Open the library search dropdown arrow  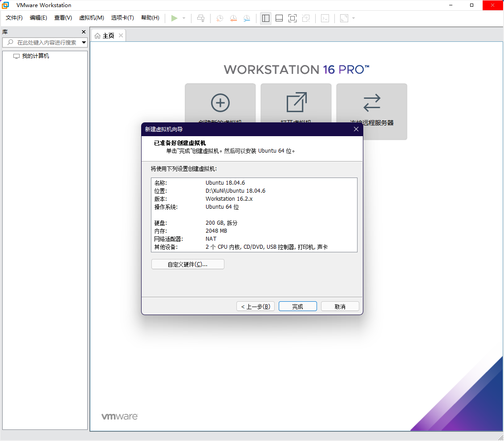click(84, 42)
